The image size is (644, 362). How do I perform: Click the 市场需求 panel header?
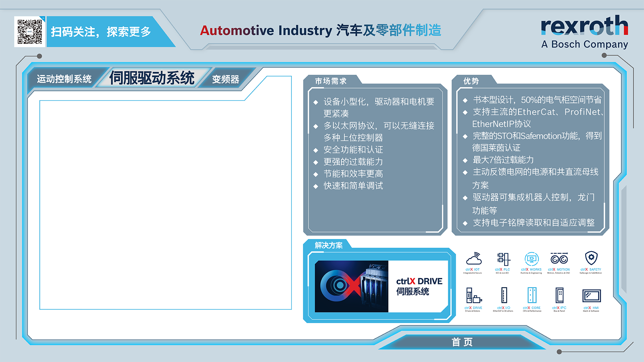pos(330,81)
